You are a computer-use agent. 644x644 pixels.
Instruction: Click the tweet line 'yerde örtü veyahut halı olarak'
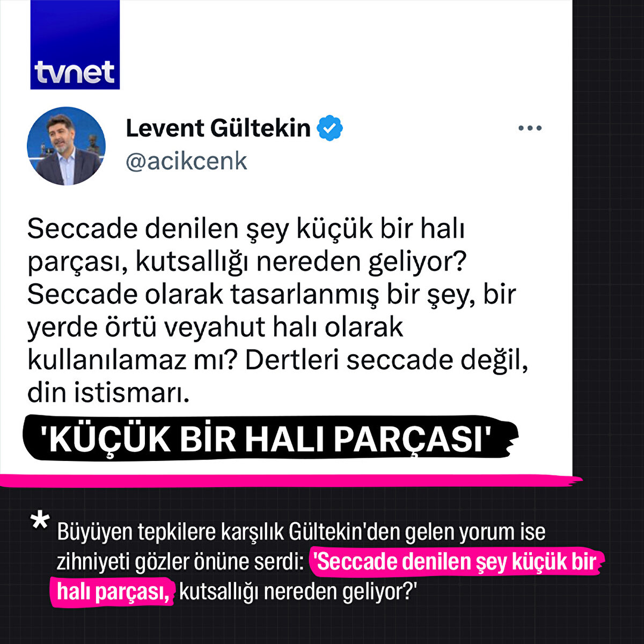coord(215,327)
